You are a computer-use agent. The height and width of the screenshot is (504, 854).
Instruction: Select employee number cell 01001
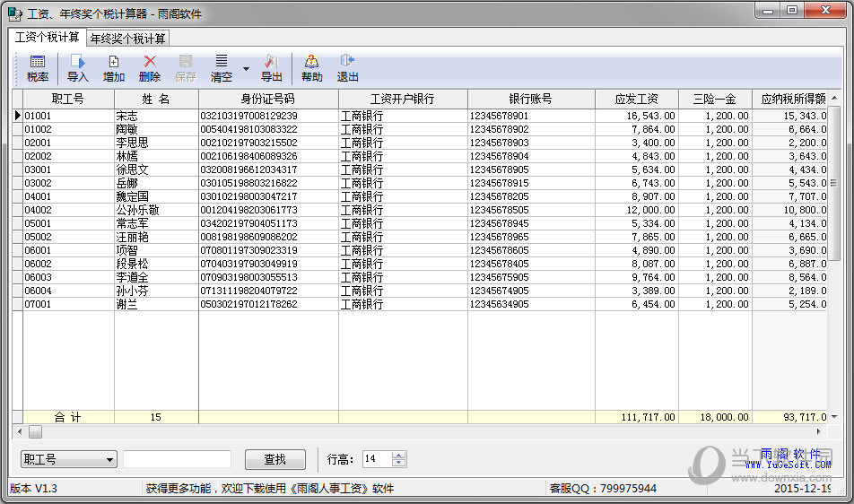(68, 116)
